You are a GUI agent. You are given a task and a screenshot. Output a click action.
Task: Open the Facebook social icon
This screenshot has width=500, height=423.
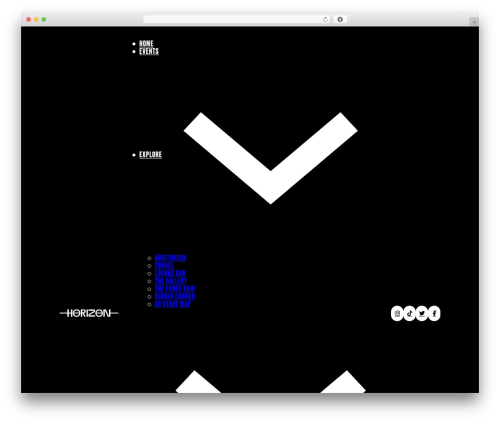pyautogui.click(x=434, y=313)
